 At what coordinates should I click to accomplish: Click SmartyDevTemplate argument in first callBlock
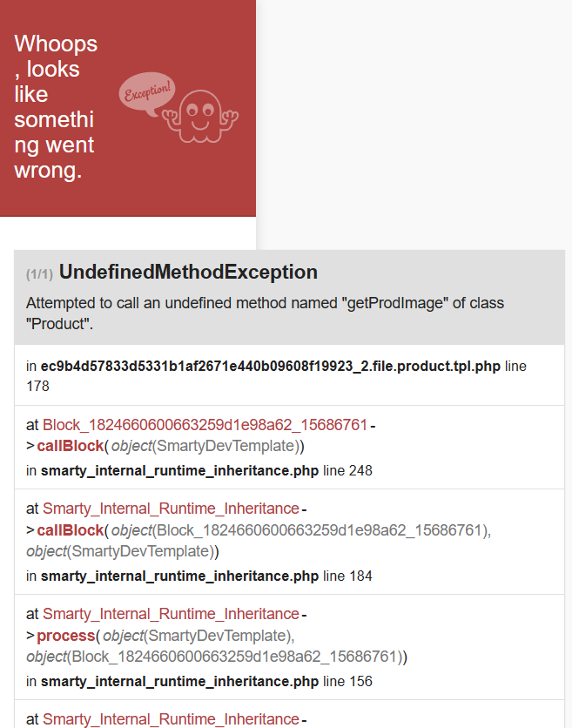pyautogui.click(x=229, y=446)
